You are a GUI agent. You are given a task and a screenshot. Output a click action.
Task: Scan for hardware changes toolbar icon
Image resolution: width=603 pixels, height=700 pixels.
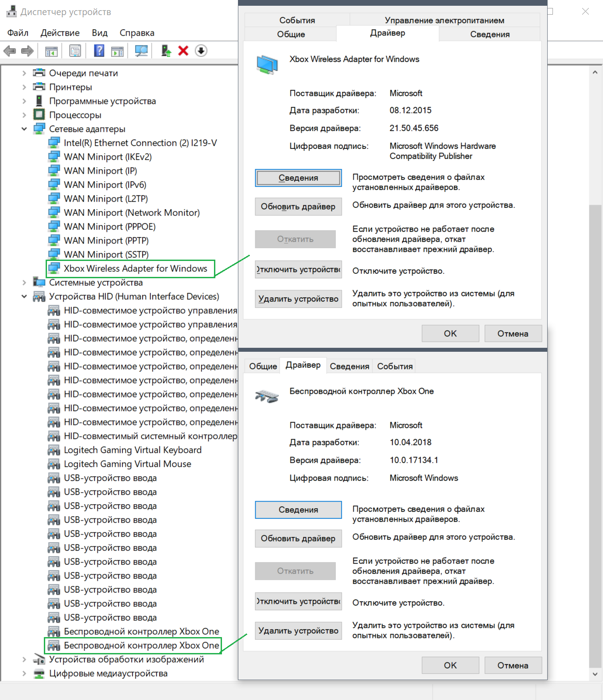tap(141, 51)
